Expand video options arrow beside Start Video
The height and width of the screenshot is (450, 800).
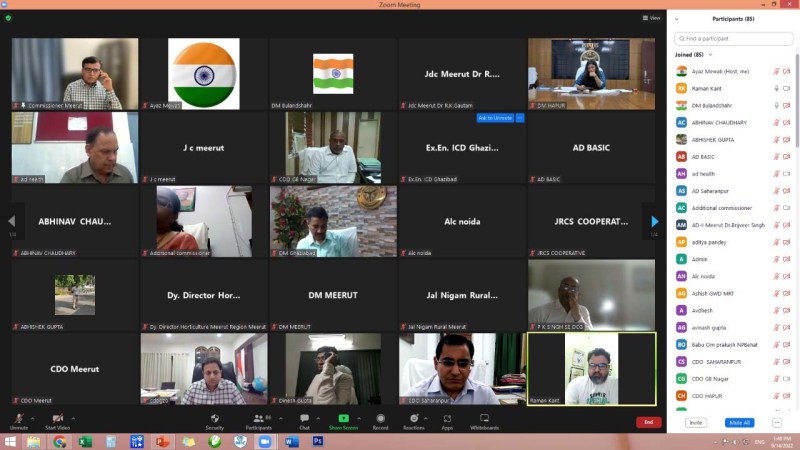coord(74,414)
